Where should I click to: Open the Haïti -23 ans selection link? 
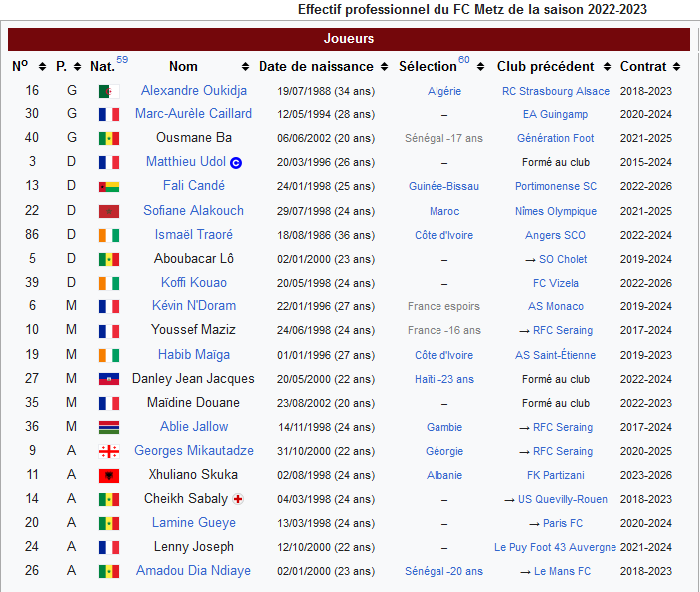(444, 379)
